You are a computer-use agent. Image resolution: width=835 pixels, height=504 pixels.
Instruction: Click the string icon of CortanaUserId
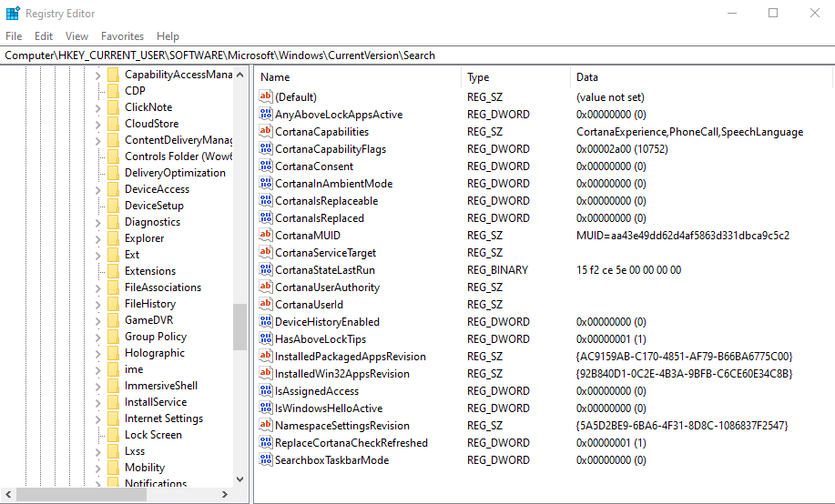click(265, 304)
